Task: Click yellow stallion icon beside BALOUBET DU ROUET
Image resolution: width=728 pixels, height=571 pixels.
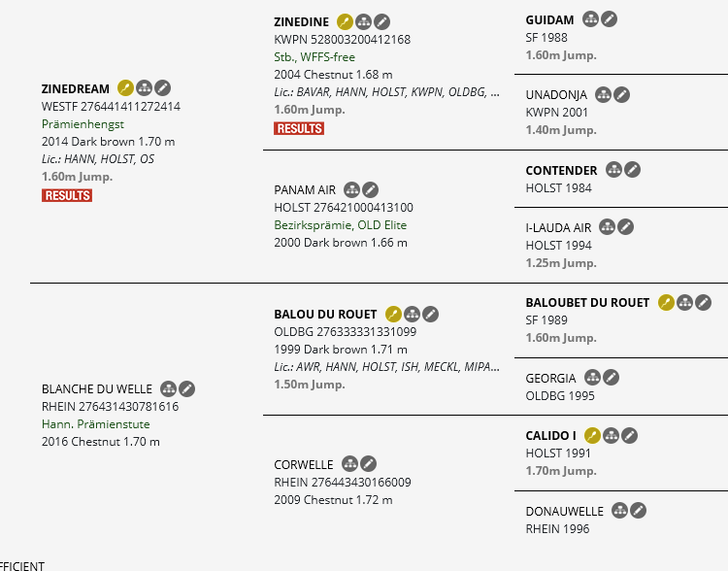Action: click(666, 302)
